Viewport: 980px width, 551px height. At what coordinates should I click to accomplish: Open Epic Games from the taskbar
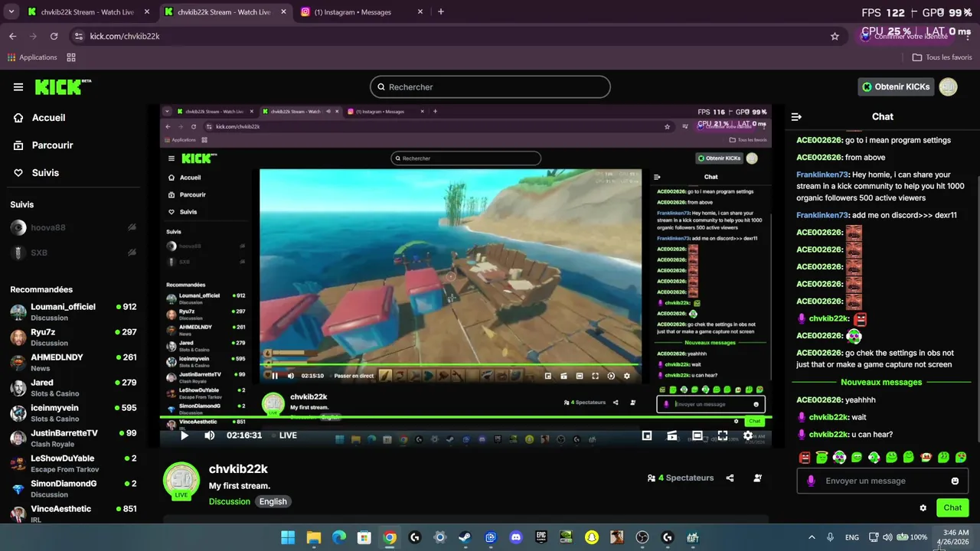[x=541, y=538]
